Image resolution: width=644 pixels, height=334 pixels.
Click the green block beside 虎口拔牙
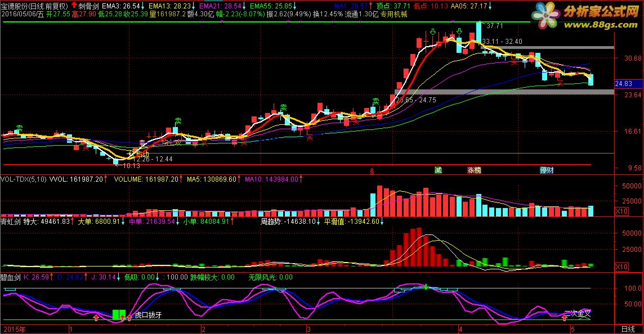click(x=119, y=315)
